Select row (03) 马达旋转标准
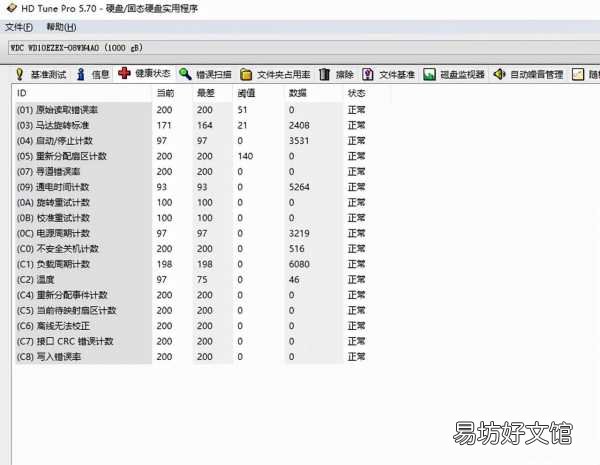Screen dimensions: 600x465 [x=191, y=125]
